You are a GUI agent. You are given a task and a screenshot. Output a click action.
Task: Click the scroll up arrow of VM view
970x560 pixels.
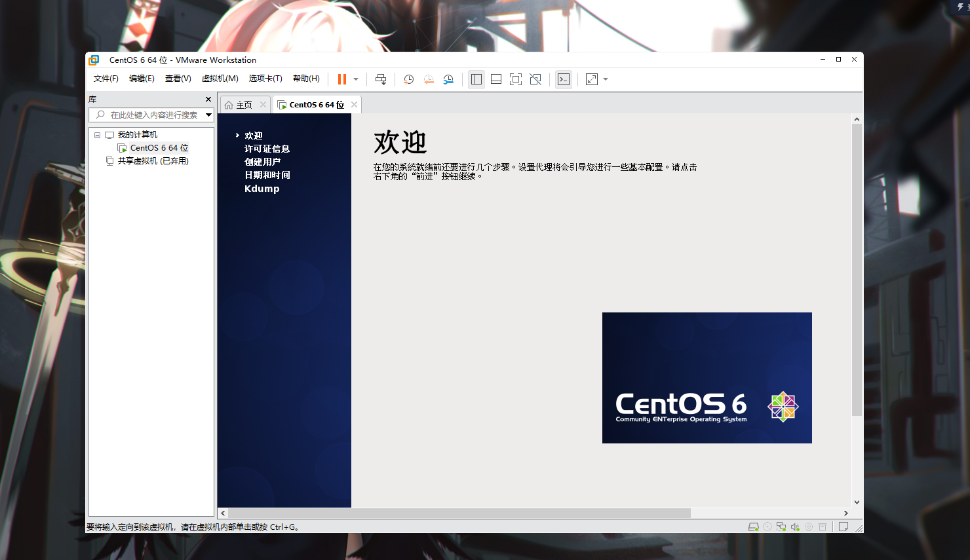(857, 119)
